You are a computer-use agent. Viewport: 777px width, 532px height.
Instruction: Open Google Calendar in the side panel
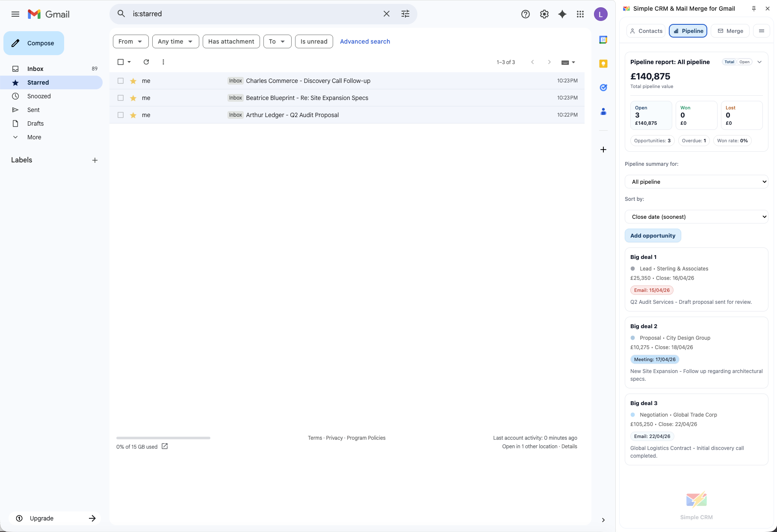(603, 39)
